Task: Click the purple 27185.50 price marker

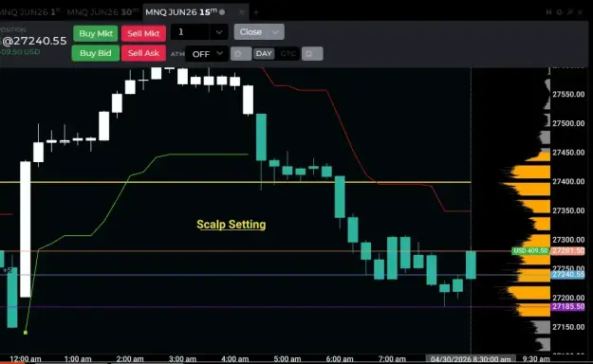Action: (x=567, y=306)
